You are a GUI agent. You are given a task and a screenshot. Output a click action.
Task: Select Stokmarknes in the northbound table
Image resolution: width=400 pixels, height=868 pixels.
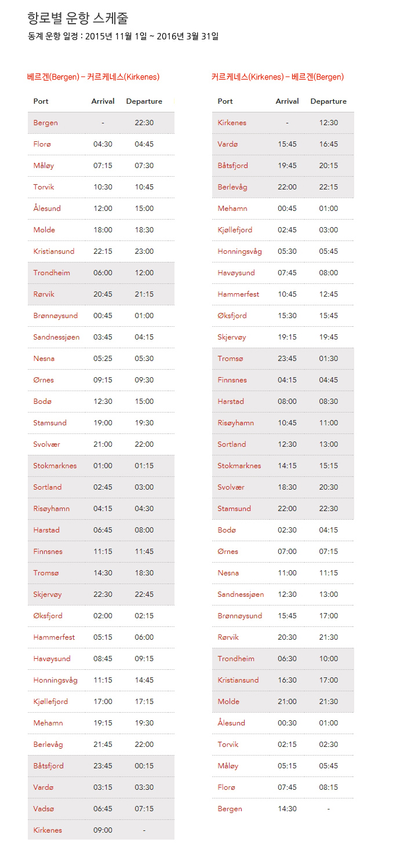coord(54,466)
